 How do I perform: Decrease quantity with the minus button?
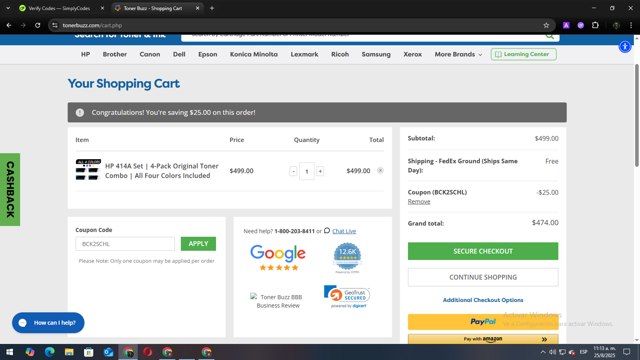[293, 171]
